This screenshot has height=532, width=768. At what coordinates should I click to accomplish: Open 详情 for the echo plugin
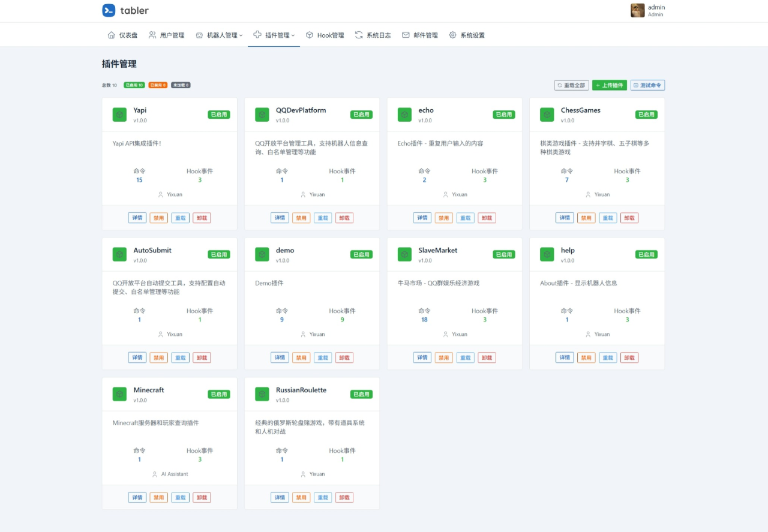422,218
